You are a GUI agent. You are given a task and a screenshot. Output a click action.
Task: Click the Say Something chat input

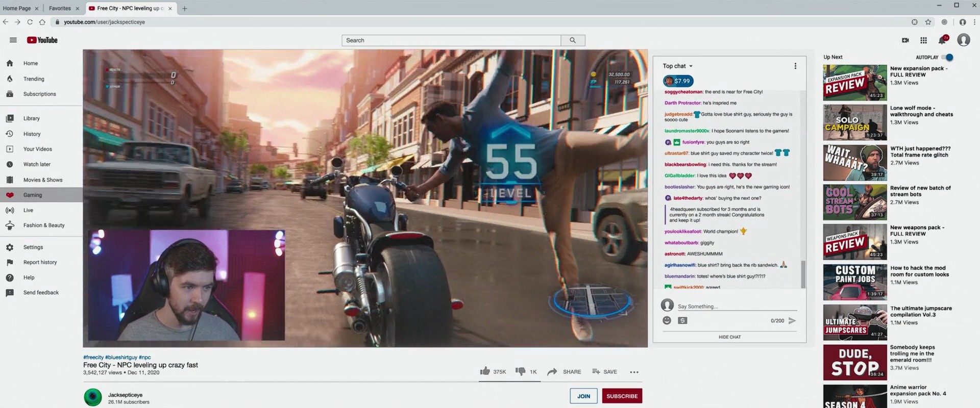(737, 307)
